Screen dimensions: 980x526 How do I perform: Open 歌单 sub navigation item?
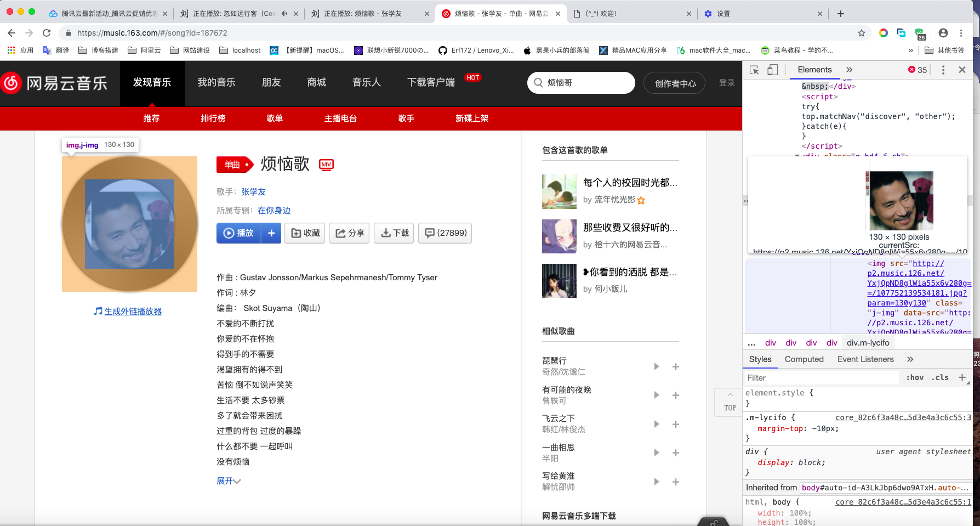275,118
